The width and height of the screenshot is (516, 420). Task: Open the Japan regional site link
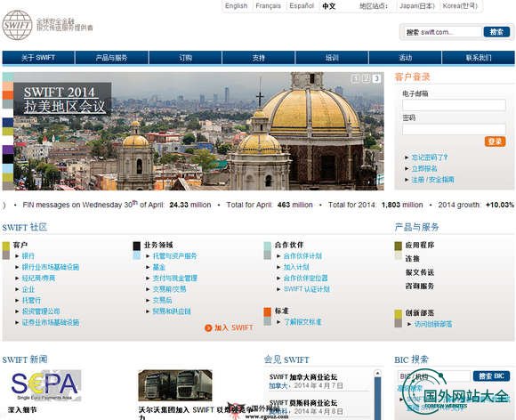click(417, 6)
